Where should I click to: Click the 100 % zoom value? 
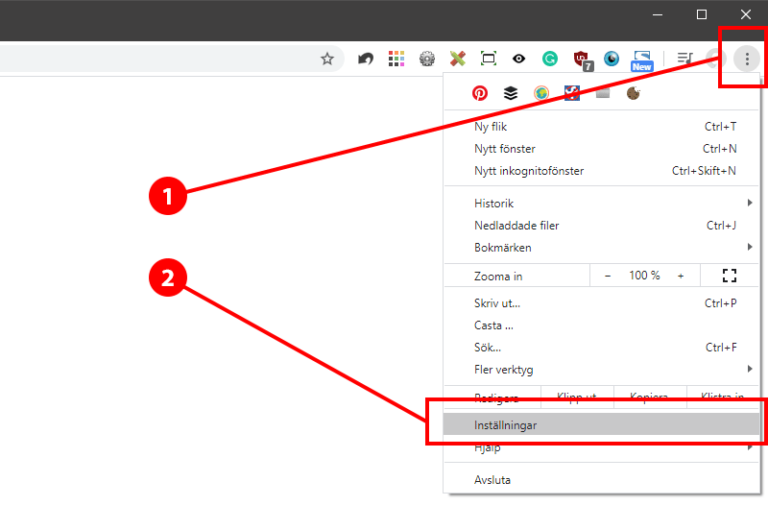tap(644, 276)
